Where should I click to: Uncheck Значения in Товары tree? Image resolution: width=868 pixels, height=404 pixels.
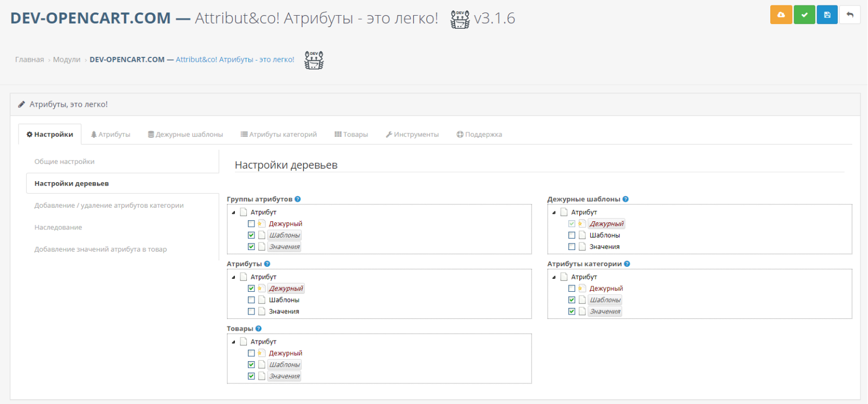(x=251, y=376)
